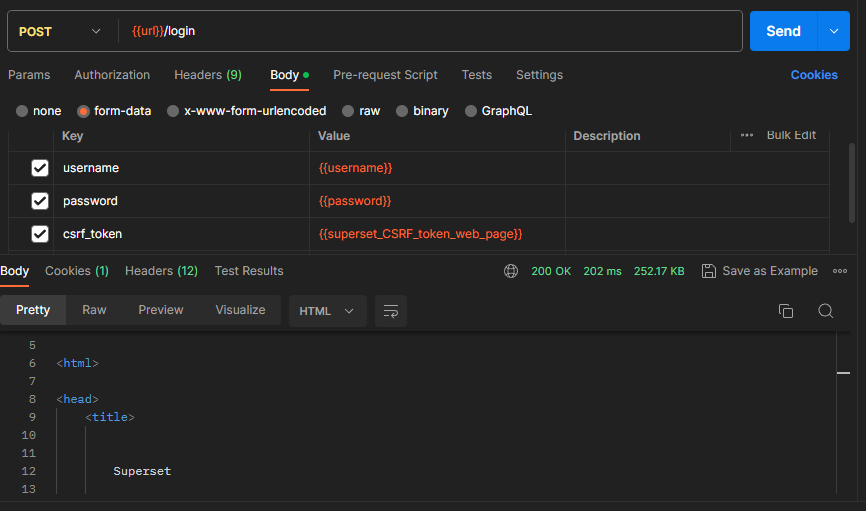Click Save as Example
This screenshot has width=866, height=511.
pyautogui.click(x=770, y=271)
